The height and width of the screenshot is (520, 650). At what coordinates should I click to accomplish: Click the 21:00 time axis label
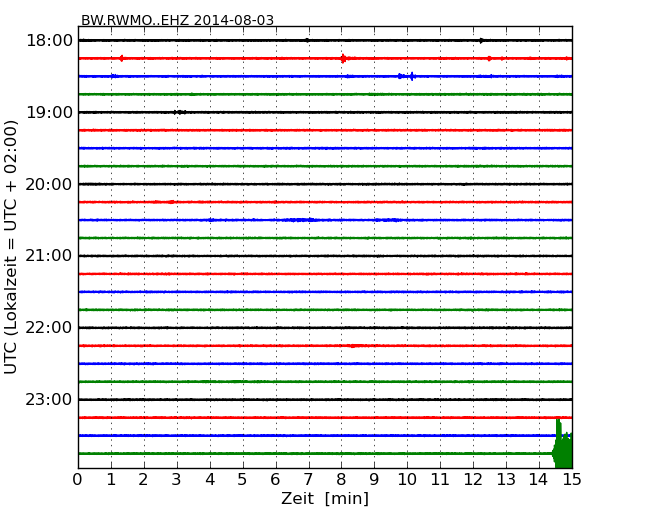tap(49, 256)
